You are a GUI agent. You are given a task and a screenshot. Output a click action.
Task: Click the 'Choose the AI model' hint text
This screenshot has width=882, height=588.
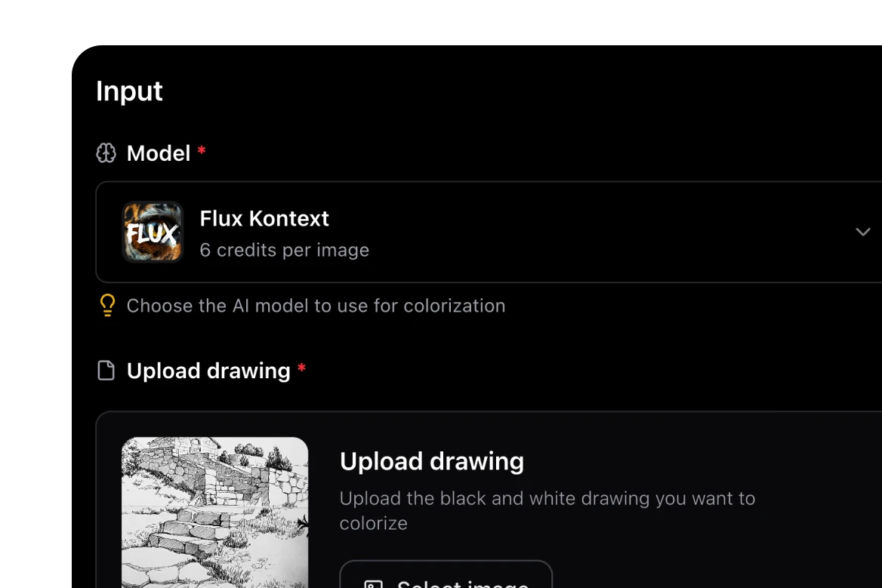coord(316,306)
